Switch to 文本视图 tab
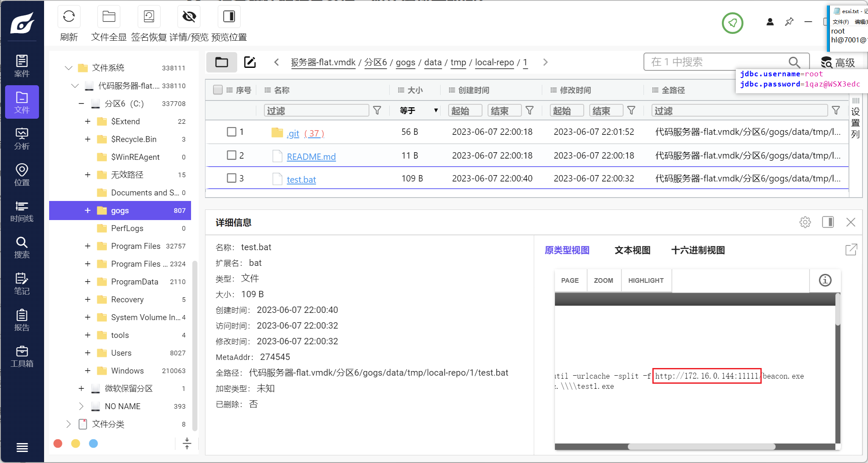The width and height of the screenshot is (868, 463). (632, 250)
